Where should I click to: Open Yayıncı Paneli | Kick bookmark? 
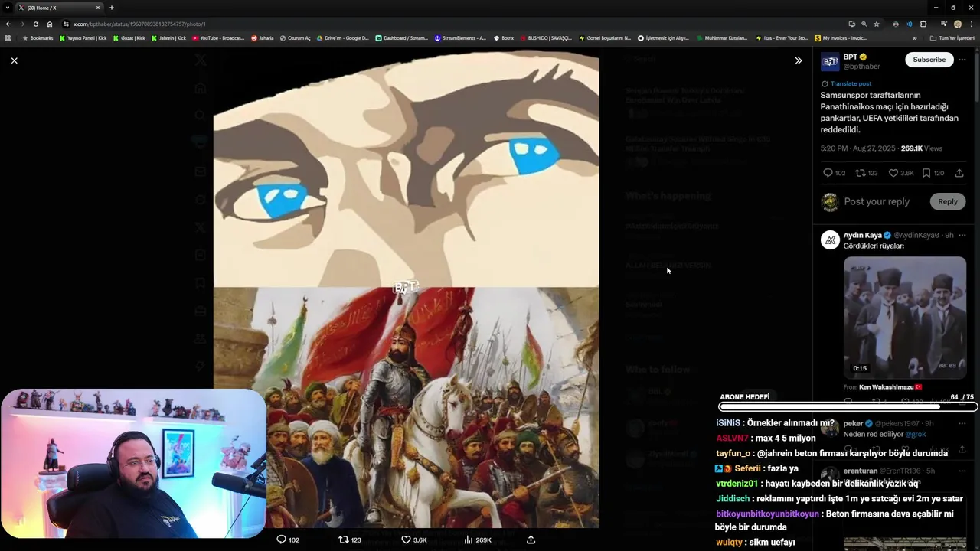pyautogui.click(x=83, y=37)
